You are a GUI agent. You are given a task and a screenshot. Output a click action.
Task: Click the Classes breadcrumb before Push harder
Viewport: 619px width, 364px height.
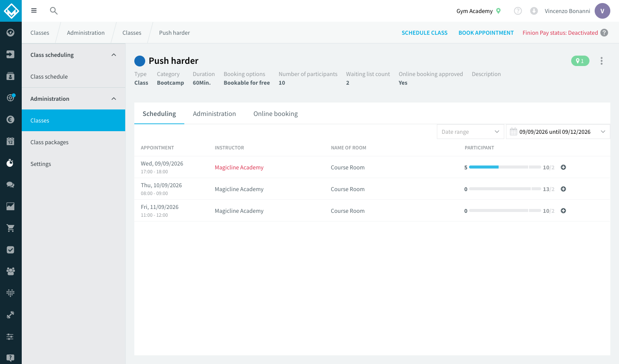pos(132,33)
